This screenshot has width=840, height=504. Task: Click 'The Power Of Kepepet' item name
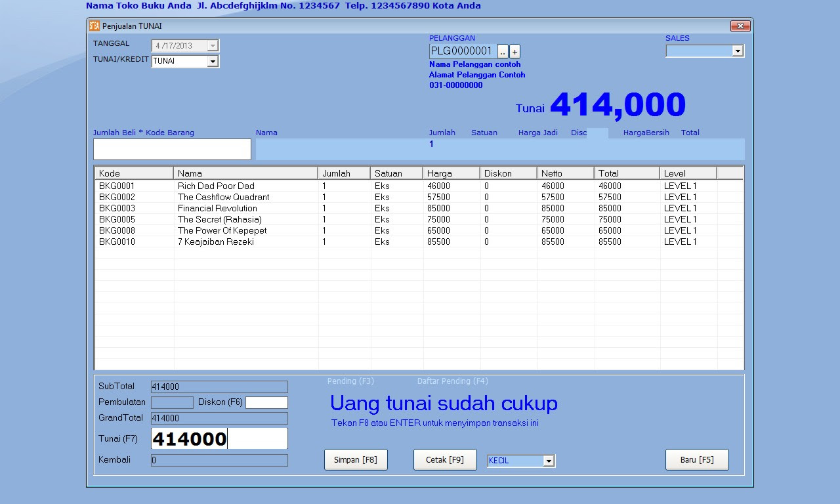(222, 231)
